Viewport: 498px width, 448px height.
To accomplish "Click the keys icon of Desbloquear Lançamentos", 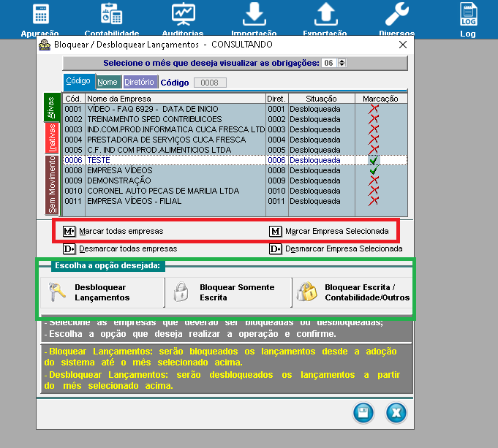I will [57, 292].
